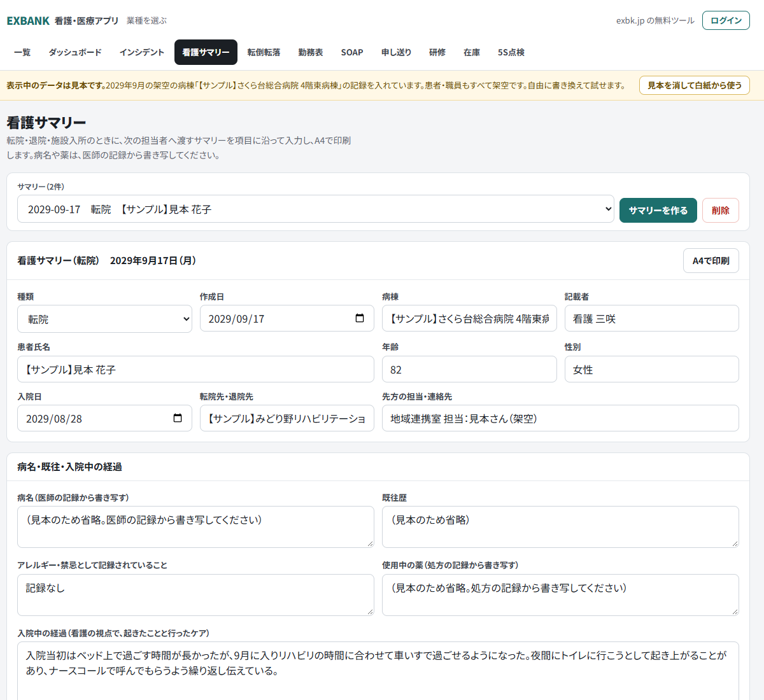
Task: Click the 転院先・退院先 input field
Action: (x=287, y=418)
